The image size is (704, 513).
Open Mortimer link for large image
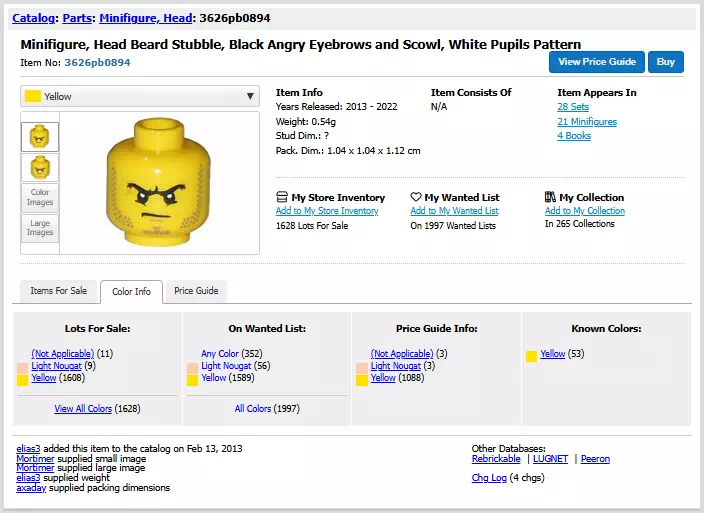(x=35, y=468)
